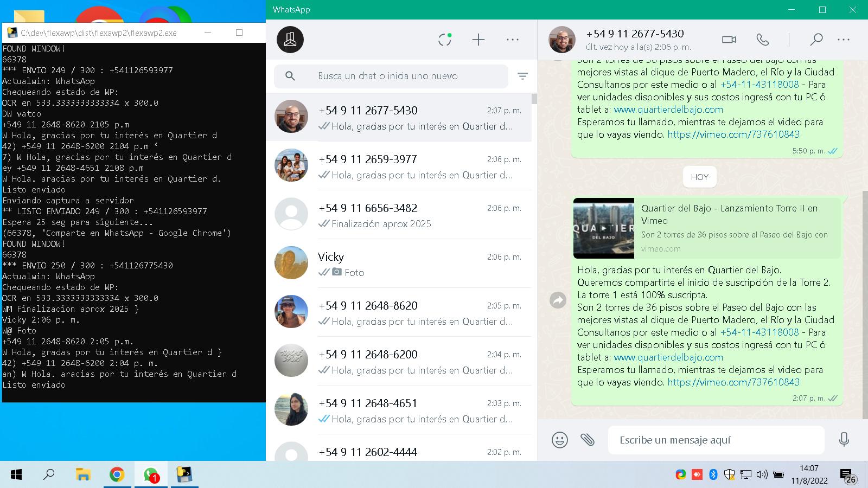Start a new chat with plus icon

[x=478, y=40]
